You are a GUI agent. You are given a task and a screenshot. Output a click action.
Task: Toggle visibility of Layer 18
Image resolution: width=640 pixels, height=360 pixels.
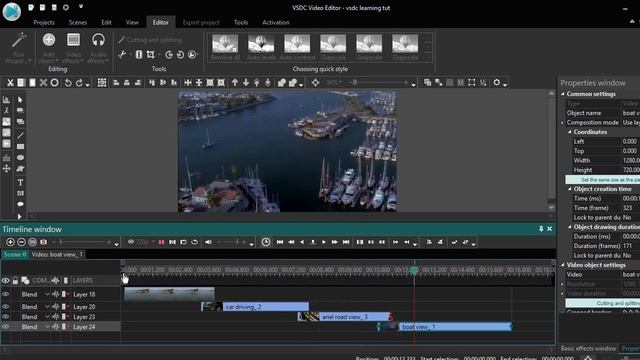tap(5, 294)
